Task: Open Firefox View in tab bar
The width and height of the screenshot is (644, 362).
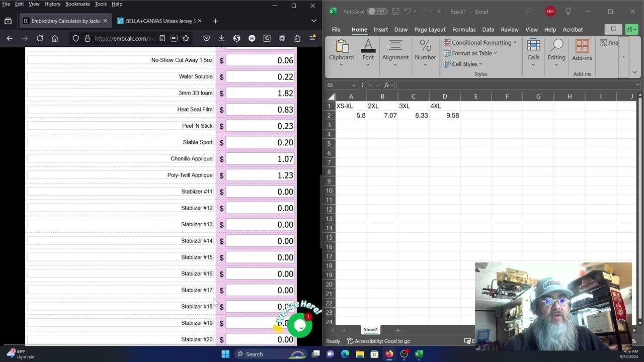Action: tap(8, 21)
